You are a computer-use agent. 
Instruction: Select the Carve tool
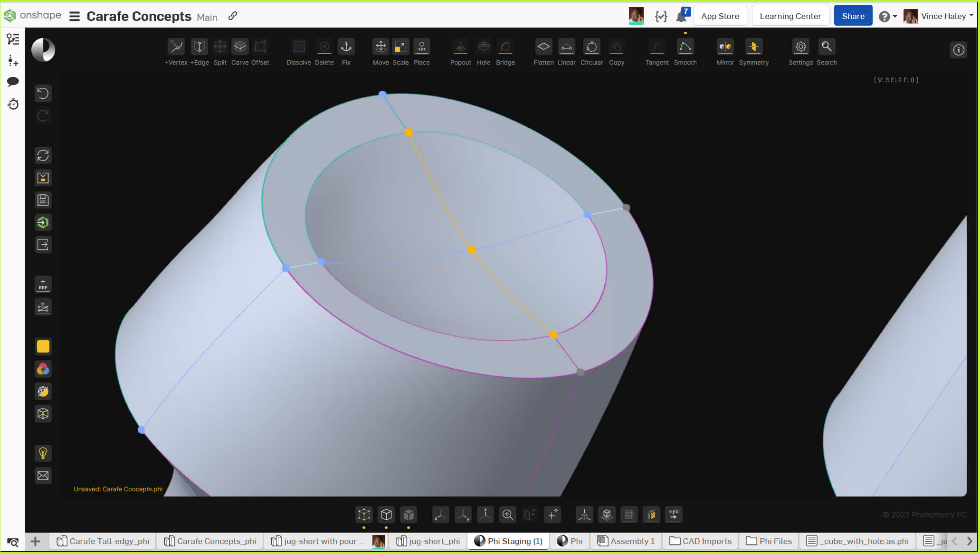click(240, 47)
